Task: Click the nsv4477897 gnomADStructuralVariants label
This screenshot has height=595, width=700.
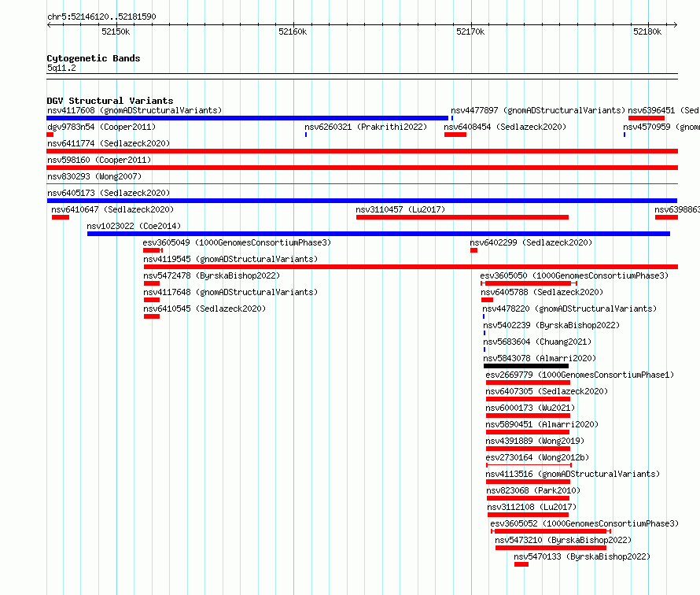Action: coord(537,110)
